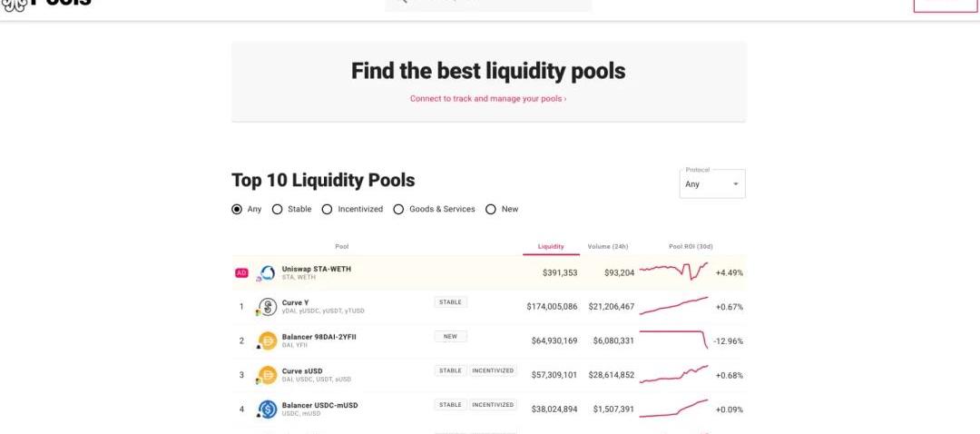Click the Curve sUSD pool token icon
The height and width of the screenshot is (434, 980).
267,375
